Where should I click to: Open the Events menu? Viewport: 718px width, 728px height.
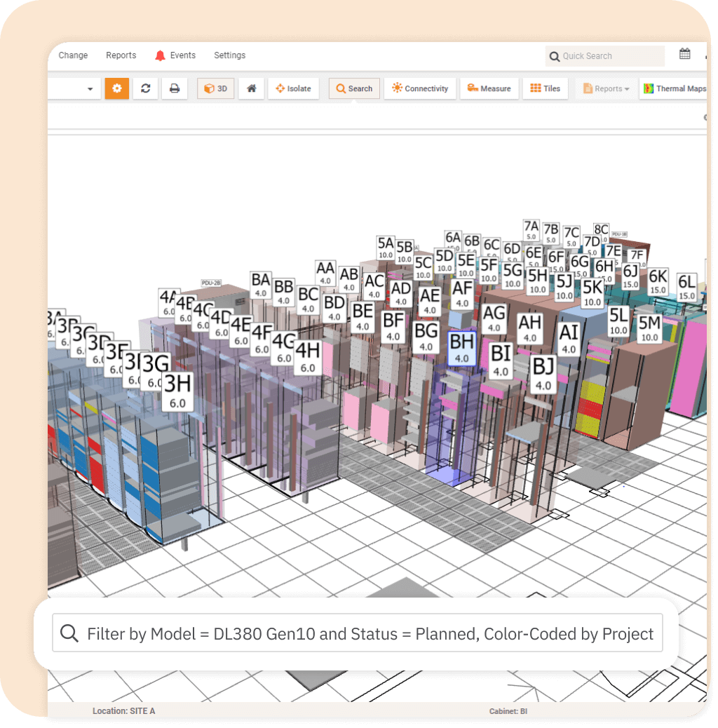click(182, 55)
